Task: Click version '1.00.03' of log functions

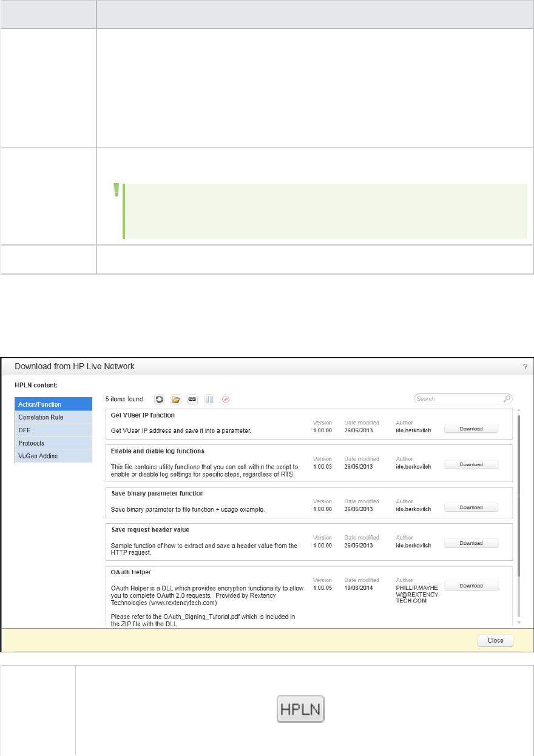Action: point(323,467)
